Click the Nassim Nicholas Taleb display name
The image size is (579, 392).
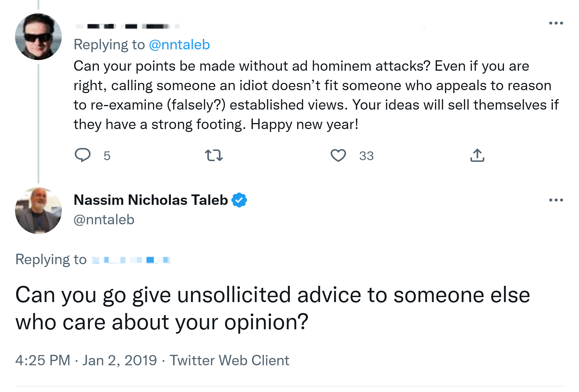(151, 200)
